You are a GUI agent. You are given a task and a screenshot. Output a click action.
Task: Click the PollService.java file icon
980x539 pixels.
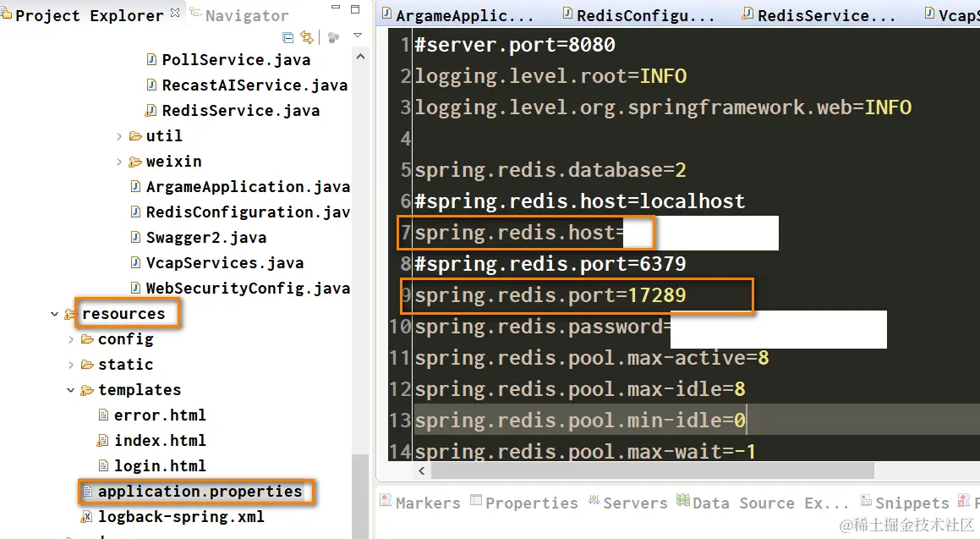pos(151,59)
